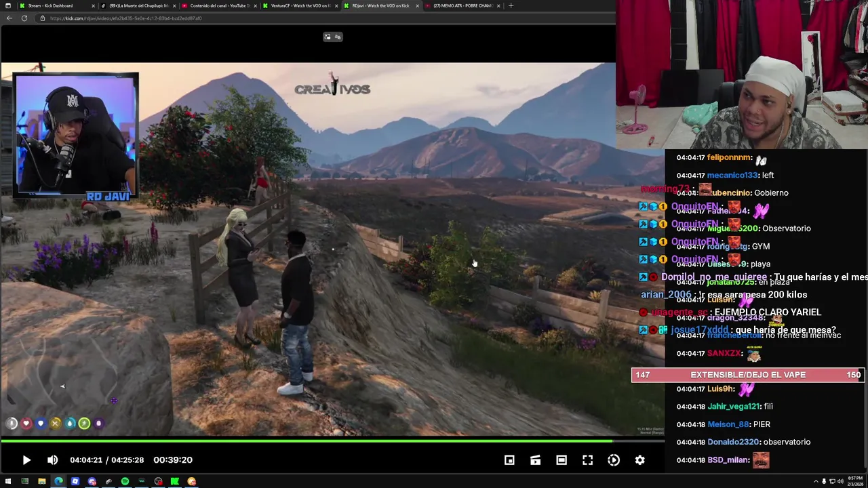
Task: Switch to VenturaCF Watch the VOD tab
Action: coord(300,5)
